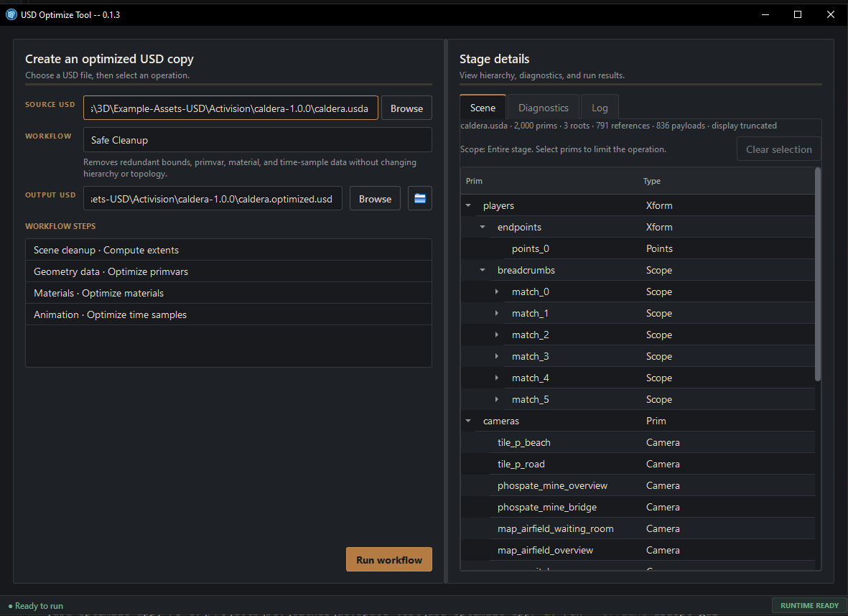This screenshot has width=848, height=616.
Task: Expand the match_4 node
Action: point(496,378)
